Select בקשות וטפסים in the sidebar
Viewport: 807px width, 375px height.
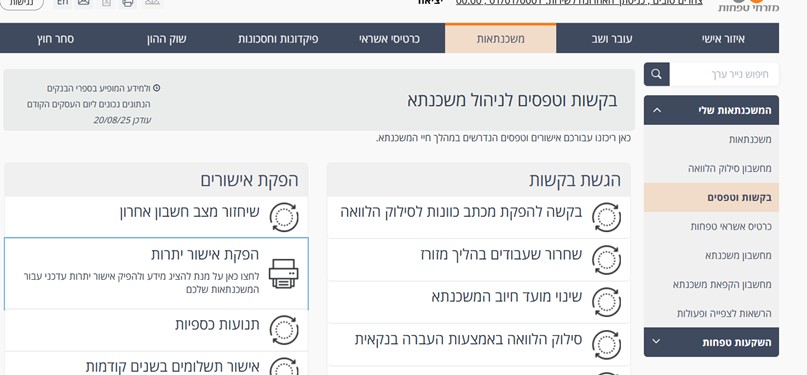pyautogui.click(x=711, y=198)
